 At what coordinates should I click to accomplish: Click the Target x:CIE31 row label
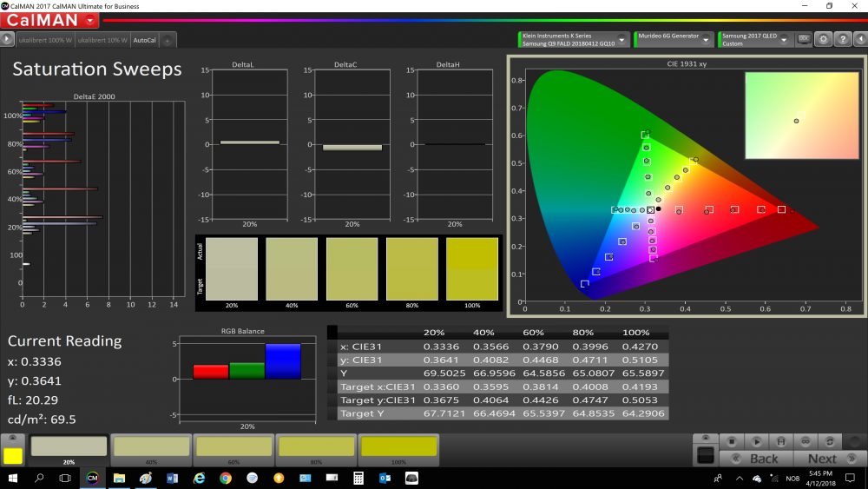(x=378, y=387)
